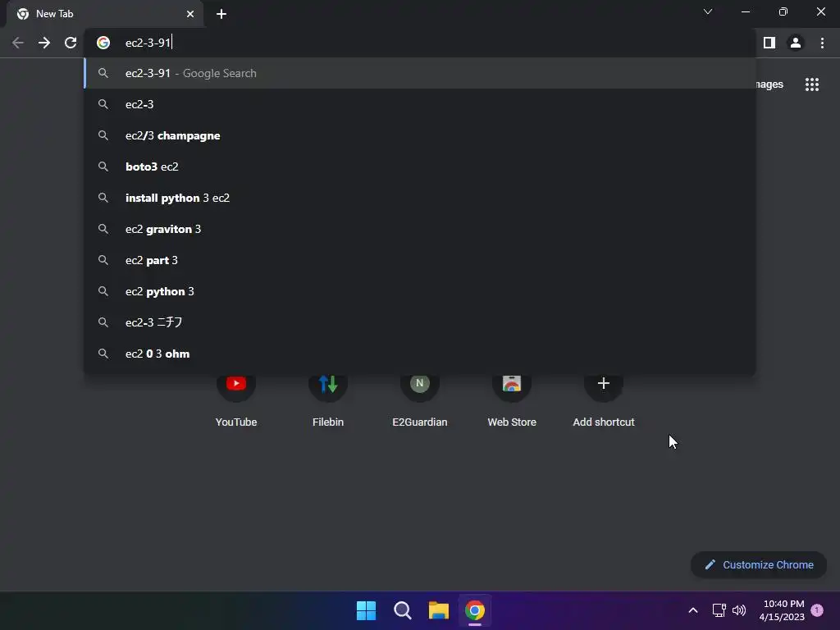Open the Images link
This screenshot has width=840, height=630.
point(769,84)
